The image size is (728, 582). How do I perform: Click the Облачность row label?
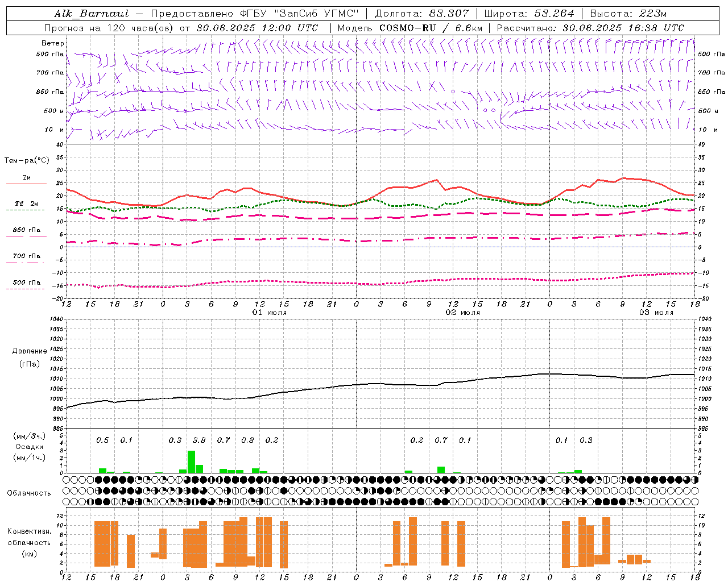click(x=29, y=493)
